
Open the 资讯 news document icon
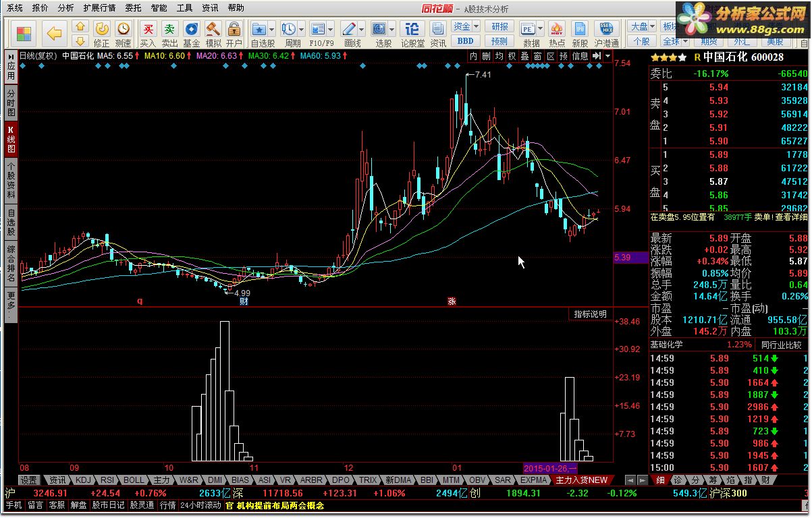point(438,29)
